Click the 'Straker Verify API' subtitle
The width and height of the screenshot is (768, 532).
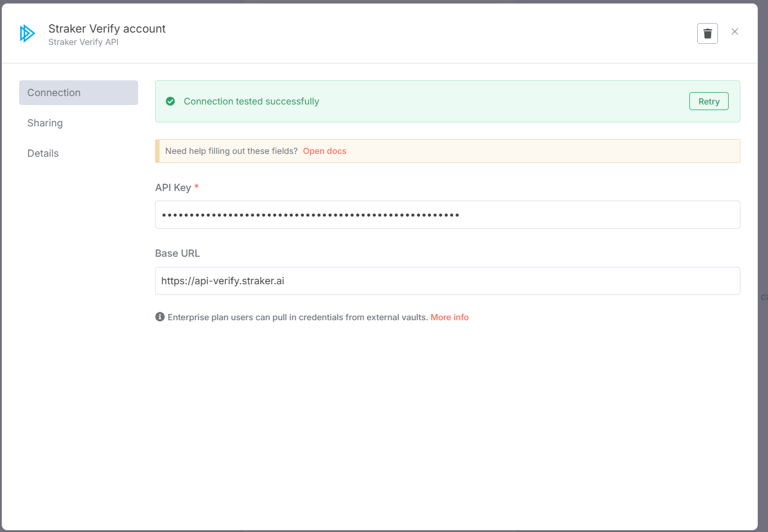click(83, 42)
